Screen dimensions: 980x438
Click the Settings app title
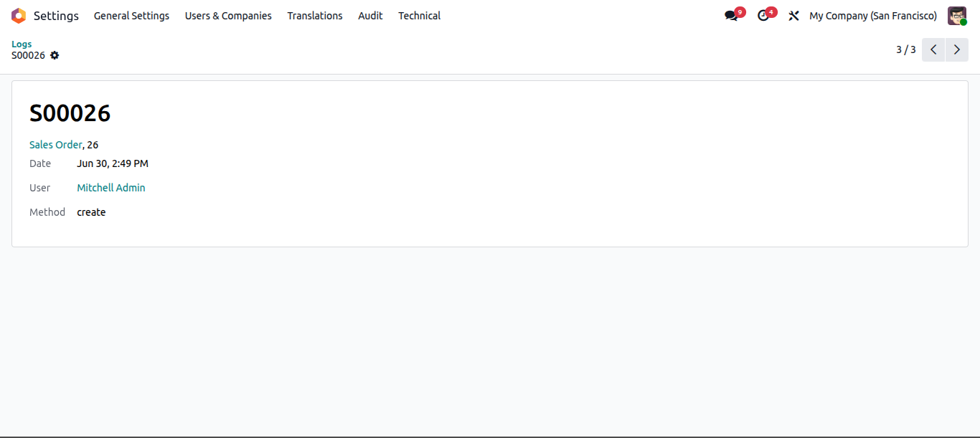pos(56,16)
